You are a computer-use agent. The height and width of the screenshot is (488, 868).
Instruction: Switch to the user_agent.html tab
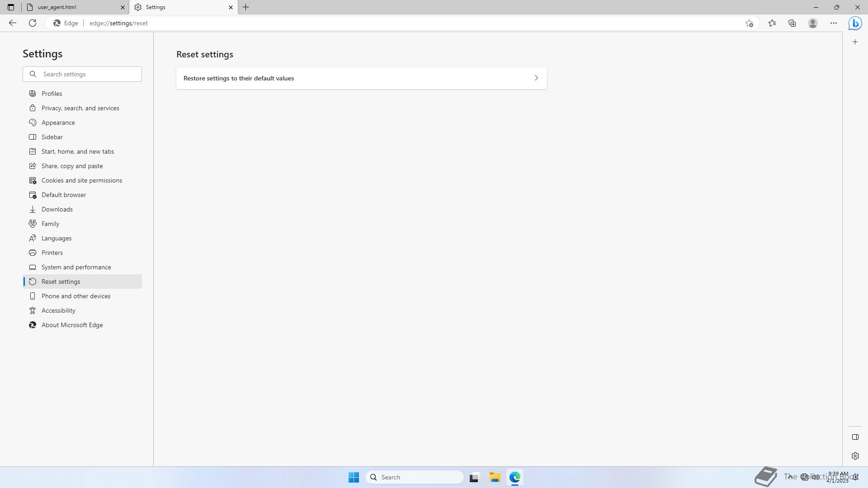pos(72,7)
